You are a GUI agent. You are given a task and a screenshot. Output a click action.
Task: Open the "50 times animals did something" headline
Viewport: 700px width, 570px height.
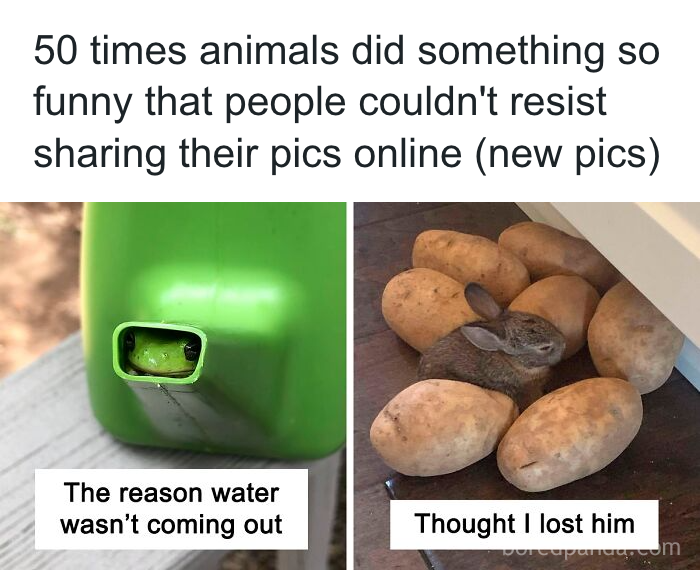[x=346, y=101]
